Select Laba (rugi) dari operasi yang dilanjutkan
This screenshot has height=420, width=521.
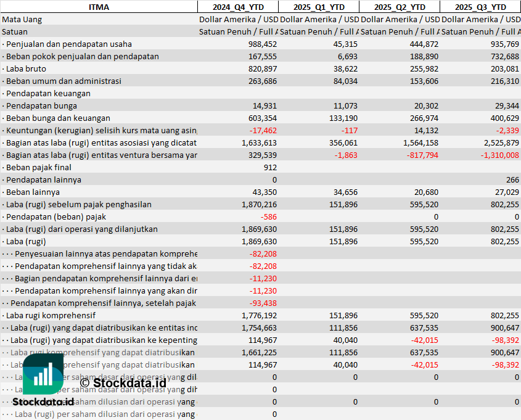pos(82,229)
